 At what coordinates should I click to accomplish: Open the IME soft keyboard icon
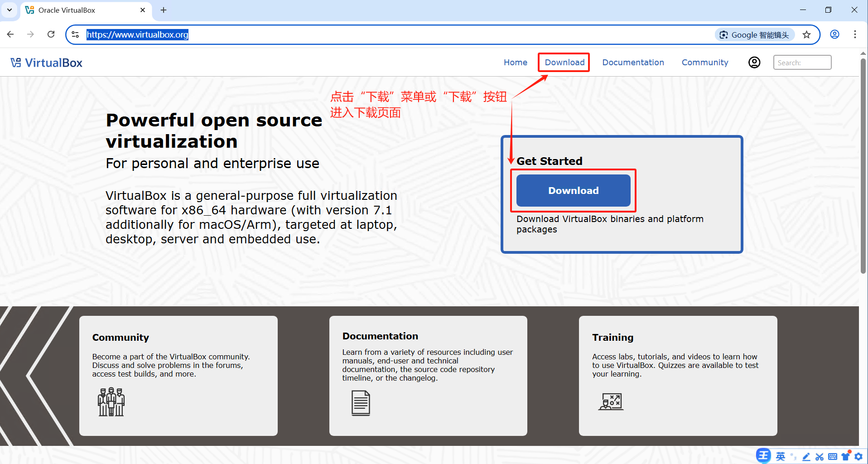coord(833,457)
